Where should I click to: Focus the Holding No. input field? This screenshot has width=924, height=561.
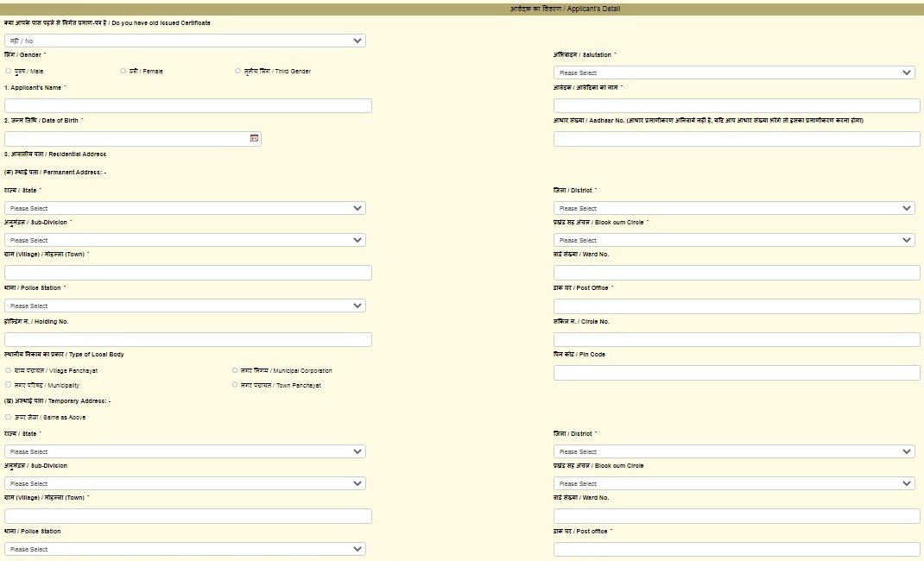pyautogui.click(x=188, y=340)
